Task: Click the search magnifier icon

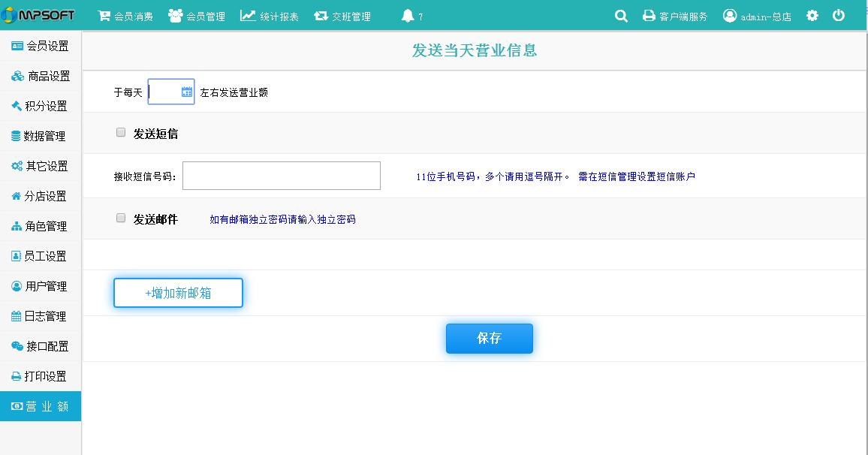Action: pos(621,16)
